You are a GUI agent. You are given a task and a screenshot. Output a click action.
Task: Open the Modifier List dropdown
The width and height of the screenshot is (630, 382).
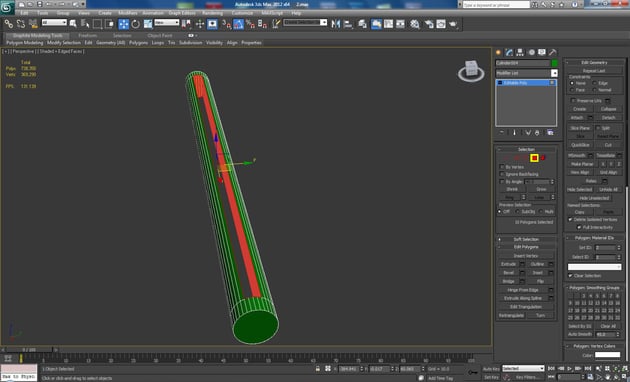tap(527, 73)
